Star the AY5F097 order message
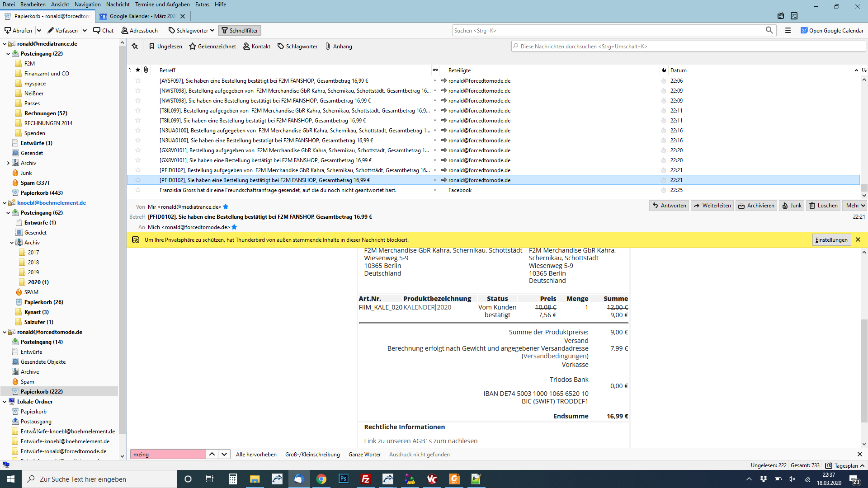 138,81
